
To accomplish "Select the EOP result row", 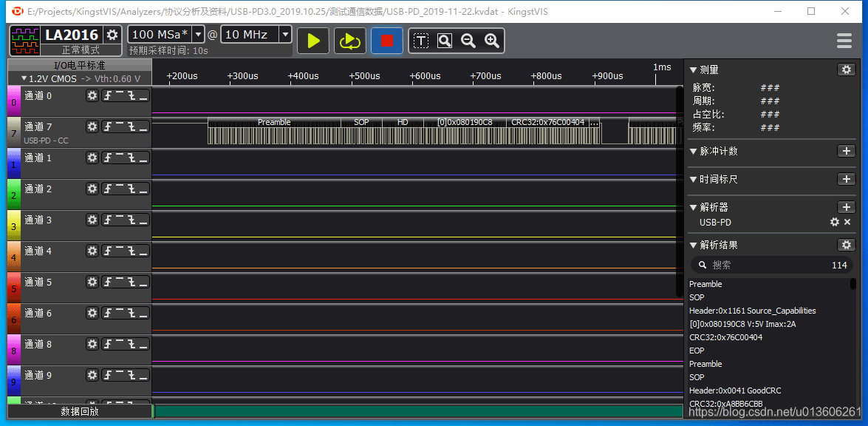I will tap(770, 351).
